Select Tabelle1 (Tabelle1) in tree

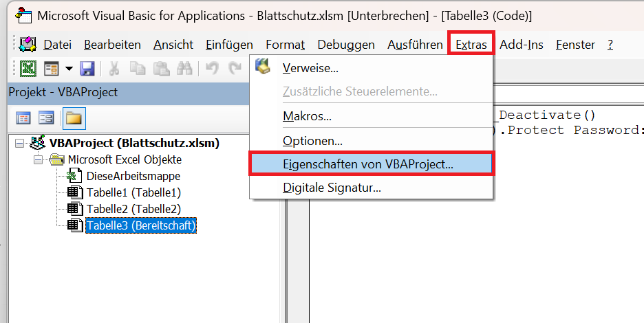134,192
